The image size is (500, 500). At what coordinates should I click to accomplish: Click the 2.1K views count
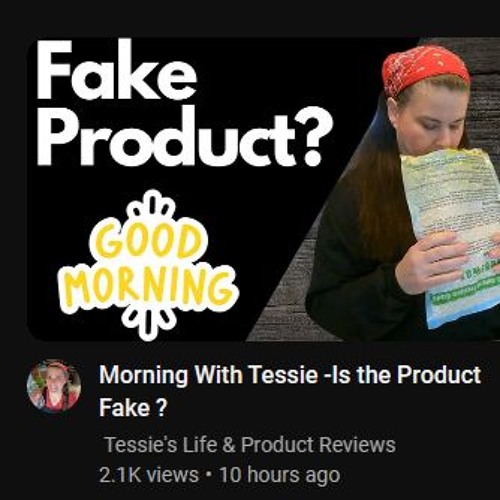(x=149, y=475)
